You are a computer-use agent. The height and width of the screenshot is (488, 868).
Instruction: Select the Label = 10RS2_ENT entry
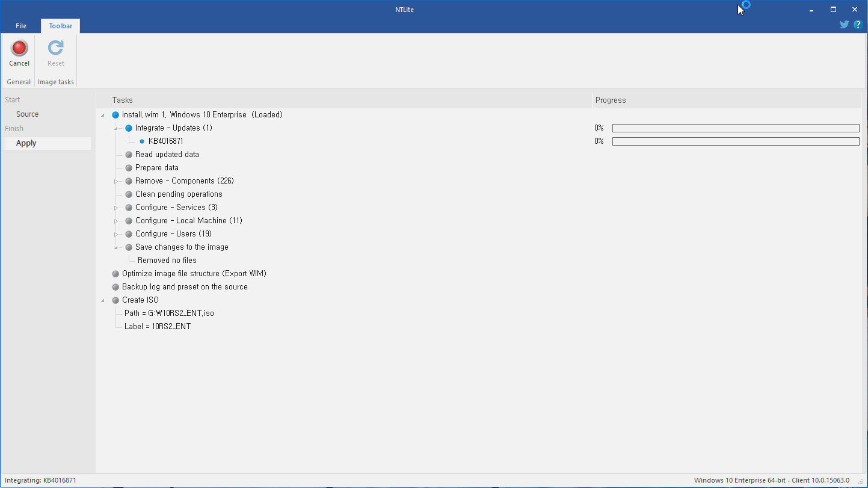[158, 327]
